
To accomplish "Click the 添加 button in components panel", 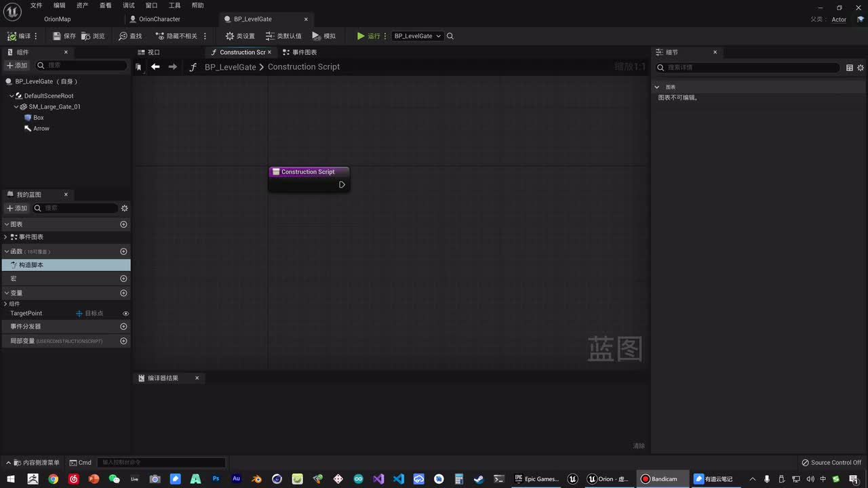I will [x=17, y=65].
